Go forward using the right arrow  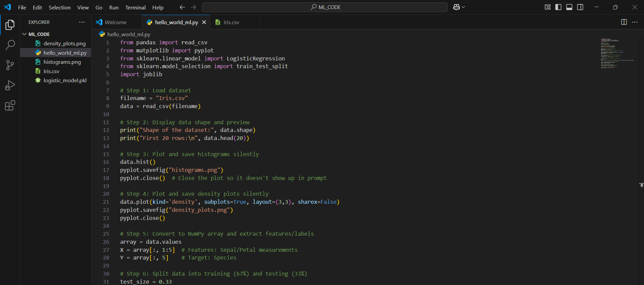pos(194,7)
